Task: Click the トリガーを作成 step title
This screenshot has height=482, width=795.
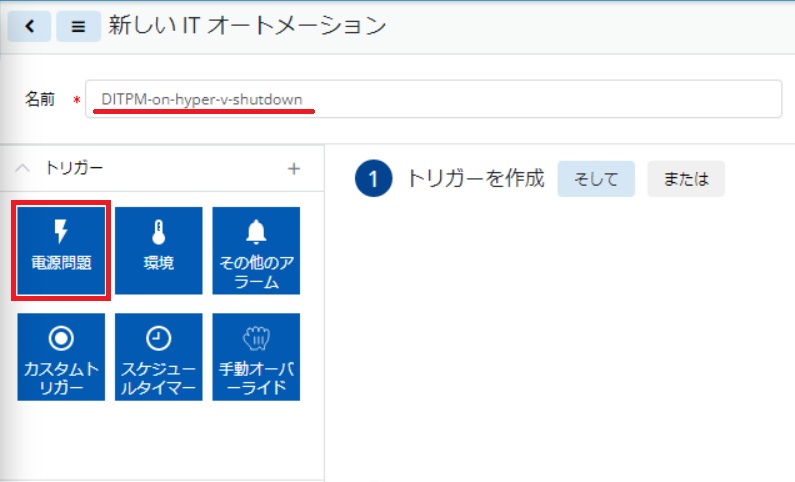Action: coord(476,178)
